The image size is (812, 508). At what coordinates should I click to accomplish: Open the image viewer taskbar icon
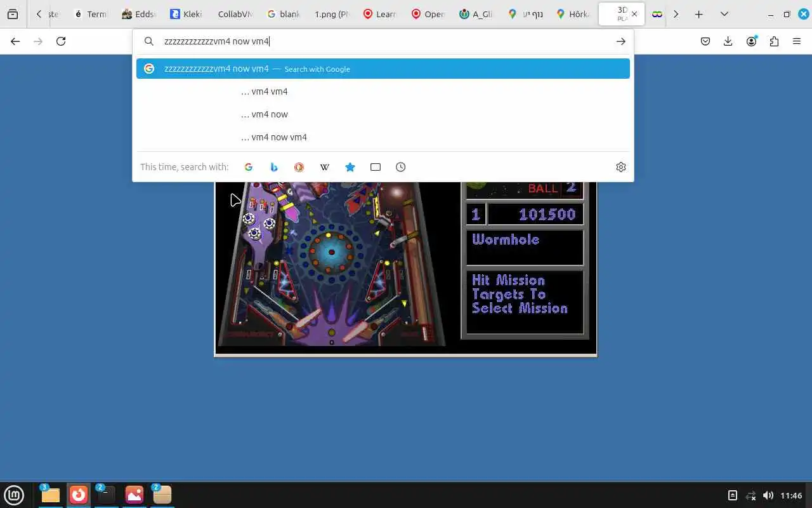pos(134,495)
